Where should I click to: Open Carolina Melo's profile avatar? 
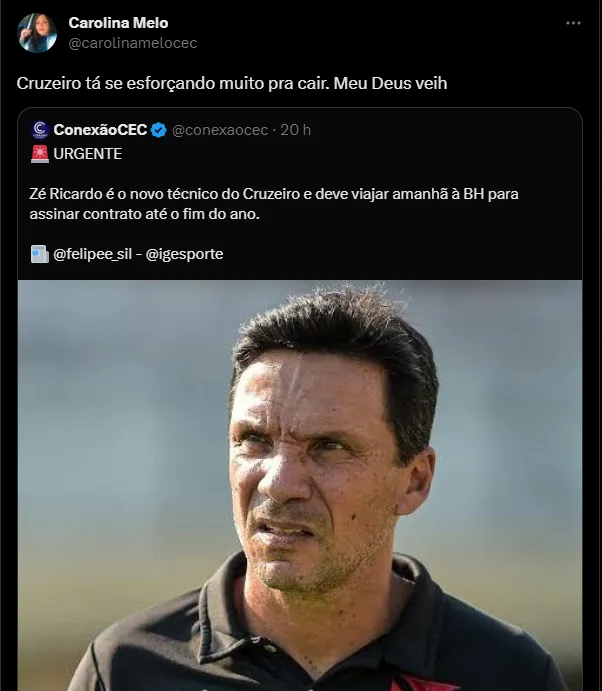37,33
